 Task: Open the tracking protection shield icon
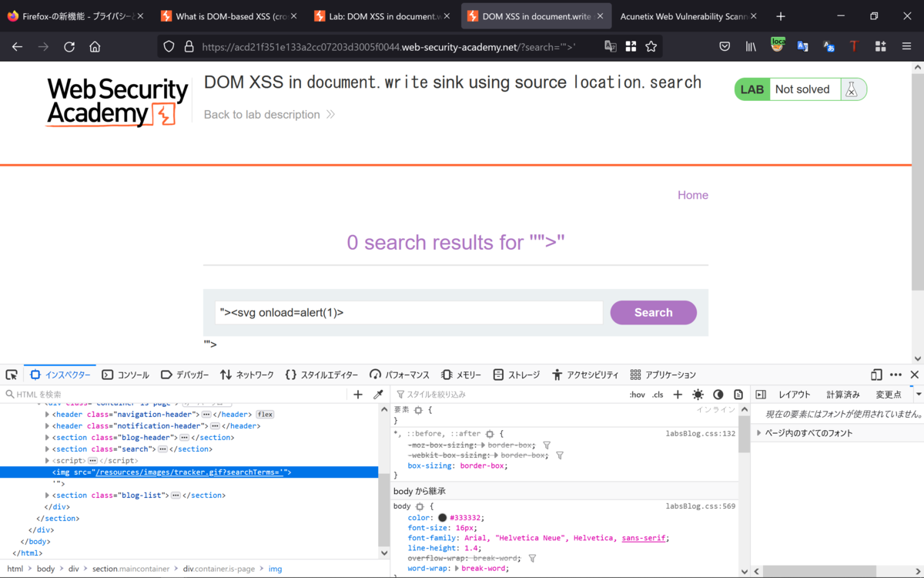tap(169, 46)
